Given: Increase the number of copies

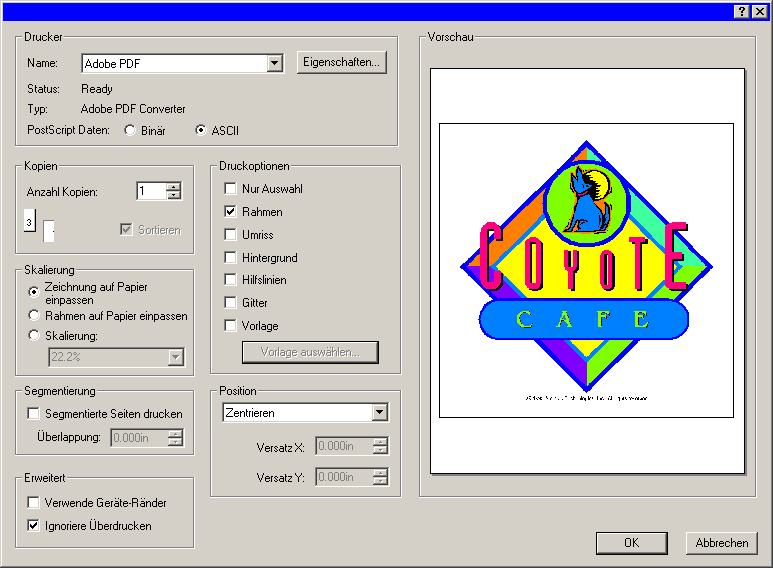Looking at the screenshot, I should click(x=174, y=187).
